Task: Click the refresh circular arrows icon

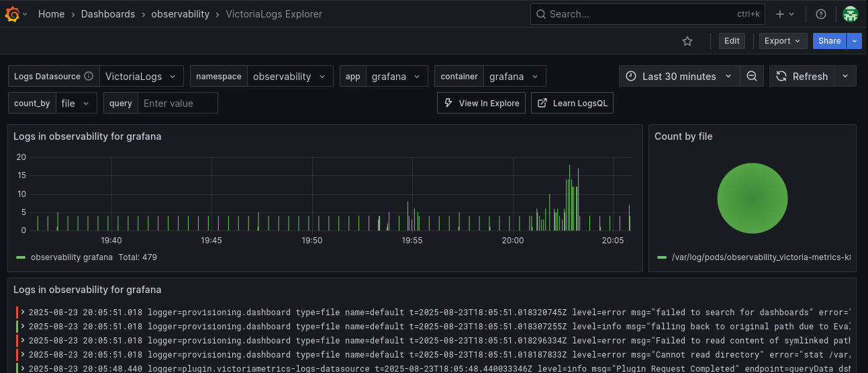Action: tap(781, 77)
